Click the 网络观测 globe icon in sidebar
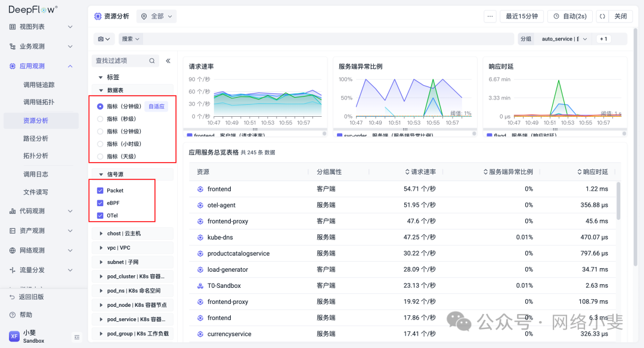The image size is (644, 348). 12,250
